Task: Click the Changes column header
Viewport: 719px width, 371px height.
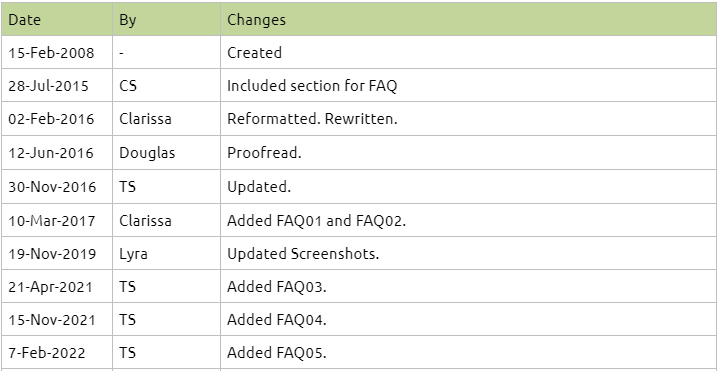Action: click(x=469, y=19)
